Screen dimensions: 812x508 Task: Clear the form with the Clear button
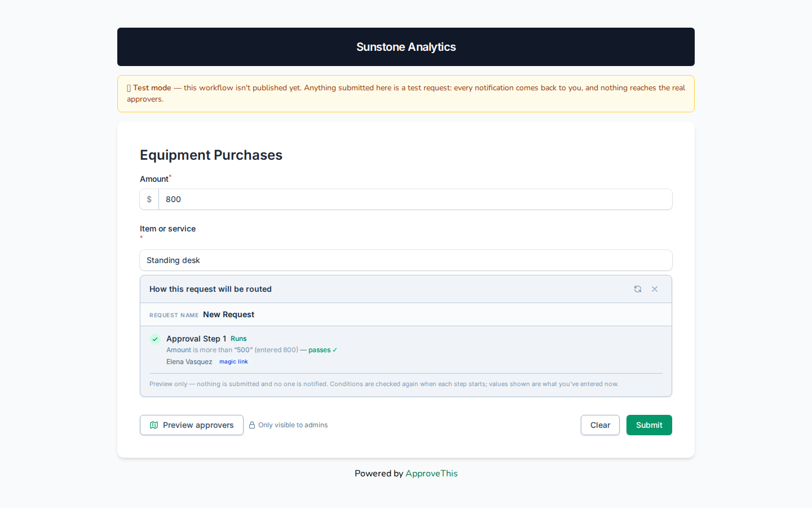pos(600,425)
